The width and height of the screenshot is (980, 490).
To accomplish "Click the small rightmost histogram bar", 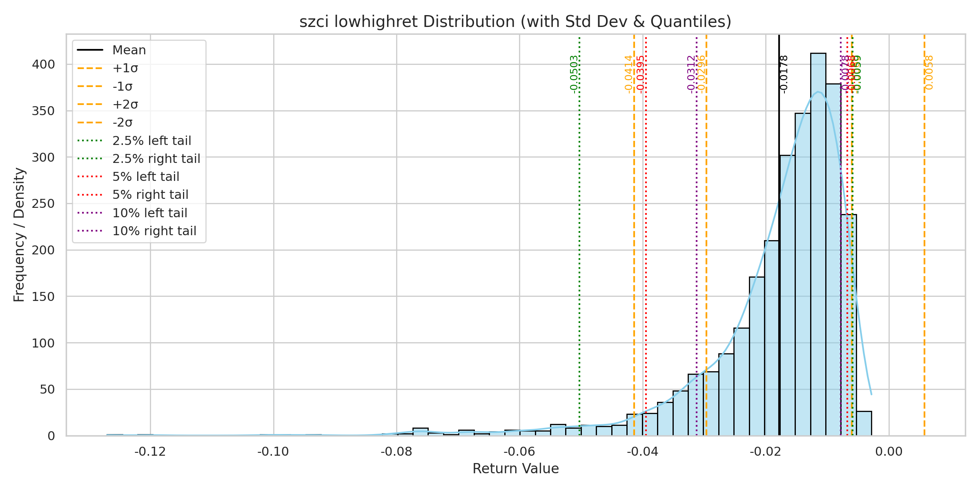I will point(864,424).
